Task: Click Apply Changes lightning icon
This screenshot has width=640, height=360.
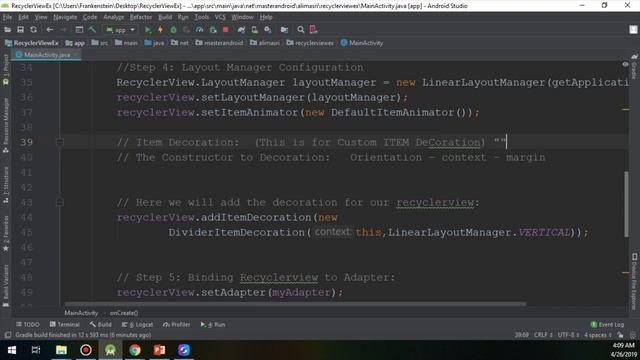Action: click(160, 30)
